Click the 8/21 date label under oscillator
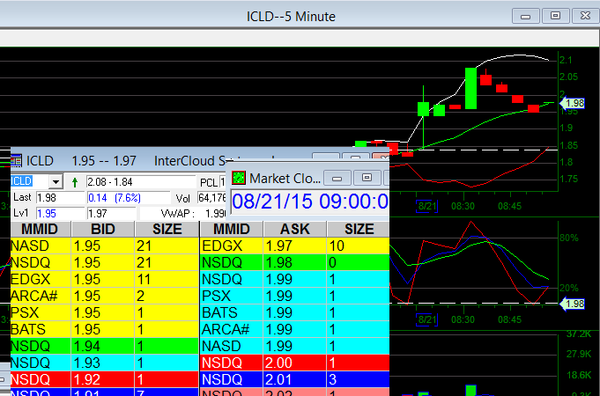The width and height of the screenshot is (600, 396). click(x=427, y=319)
